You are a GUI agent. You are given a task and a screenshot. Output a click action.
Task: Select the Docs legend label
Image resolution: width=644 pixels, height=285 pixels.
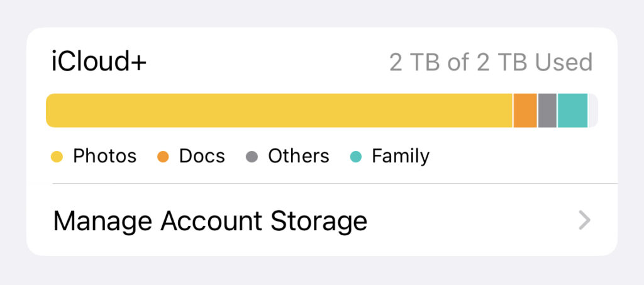point(202,156)
